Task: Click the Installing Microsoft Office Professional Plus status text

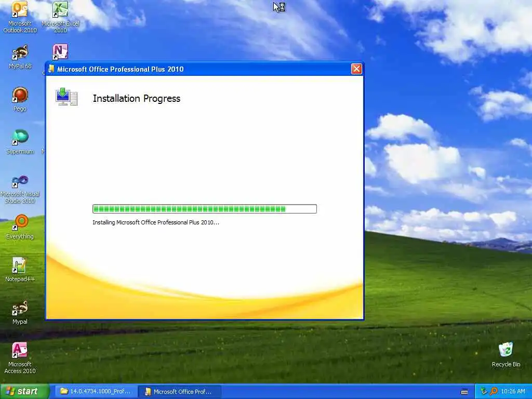Action: [x=156, y=222]
